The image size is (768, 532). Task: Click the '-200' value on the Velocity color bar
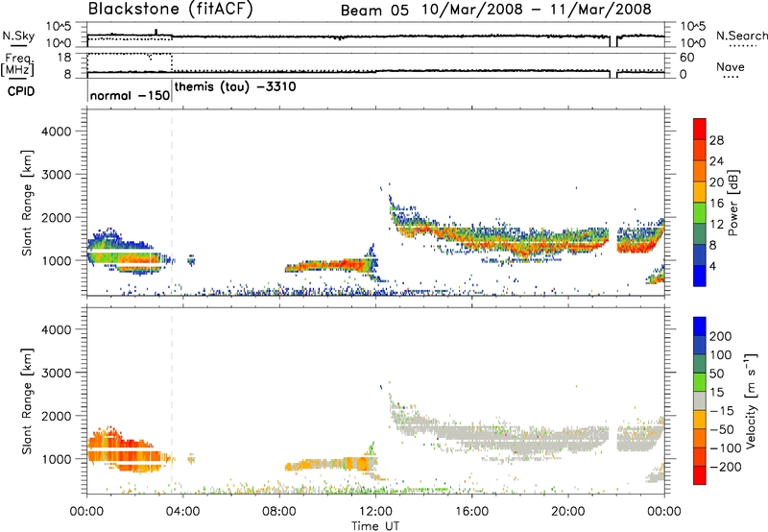[726, 467]
